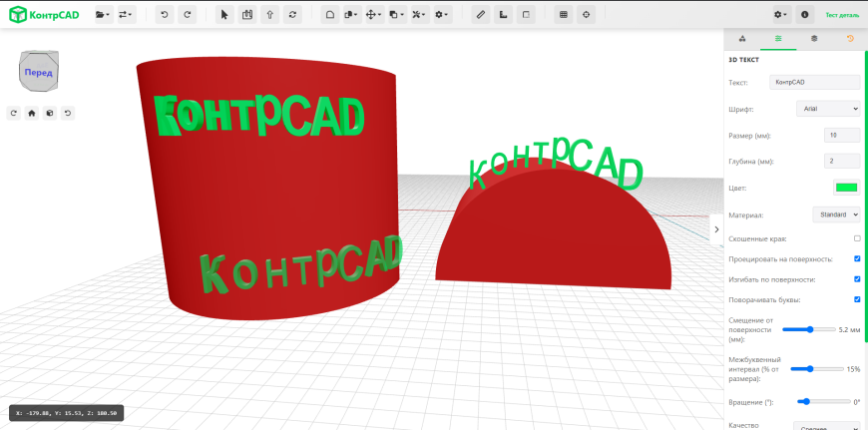Screen dimensions: 868x430
Task: Collapse the right panel with chevron
Action: click(x=716, y=229)
